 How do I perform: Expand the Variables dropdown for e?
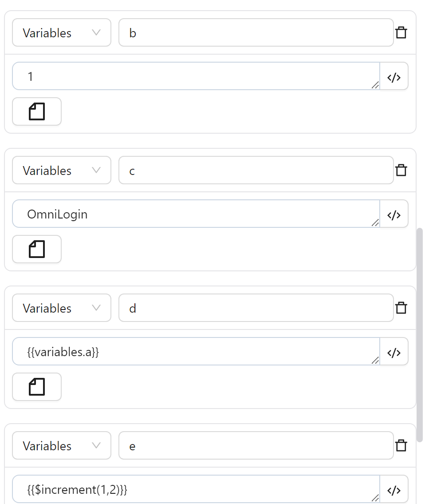click(61, 446)
